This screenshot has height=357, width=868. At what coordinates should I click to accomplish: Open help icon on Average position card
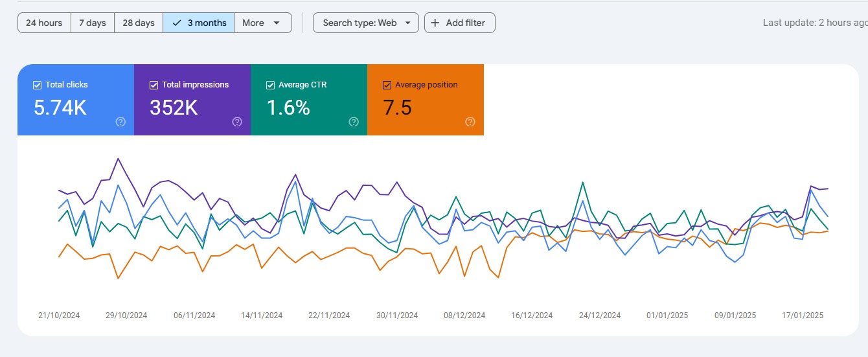coord(470,122)
